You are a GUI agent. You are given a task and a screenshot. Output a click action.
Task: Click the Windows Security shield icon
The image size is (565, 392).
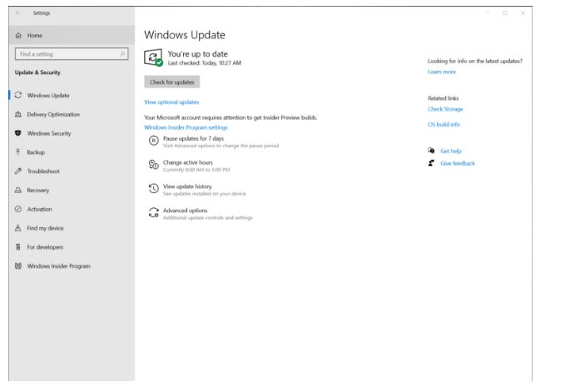[18, 133]
